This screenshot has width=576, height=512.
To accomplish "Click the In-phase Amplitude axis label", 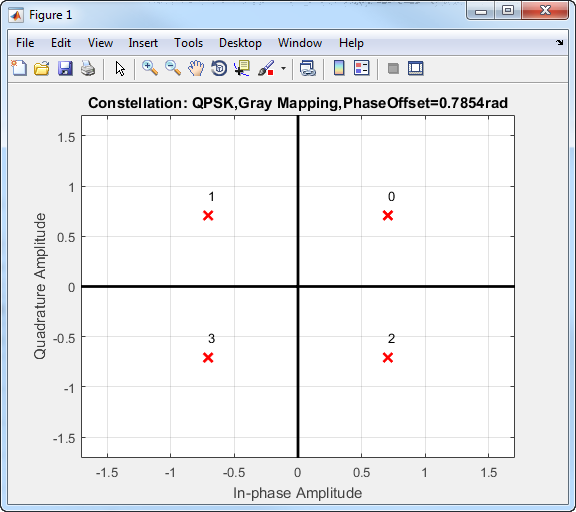I will (298, 493).
